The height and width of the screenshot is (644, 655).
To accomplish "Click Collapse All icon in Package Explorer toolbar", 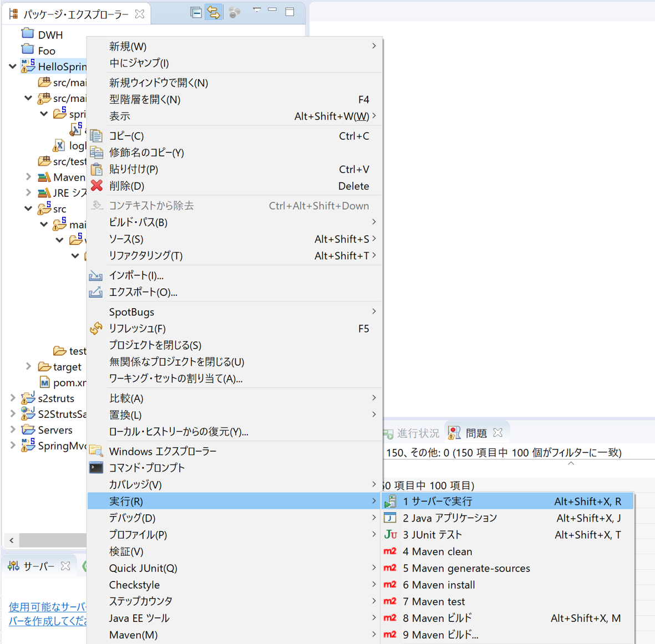I will coord(196,13).
